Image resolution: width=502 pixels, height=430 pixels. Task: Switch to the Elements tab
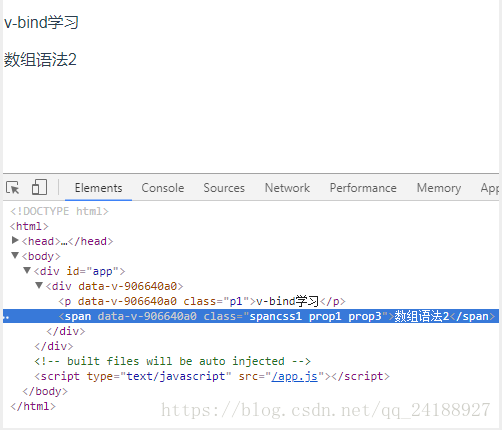(x=98, y=188)
